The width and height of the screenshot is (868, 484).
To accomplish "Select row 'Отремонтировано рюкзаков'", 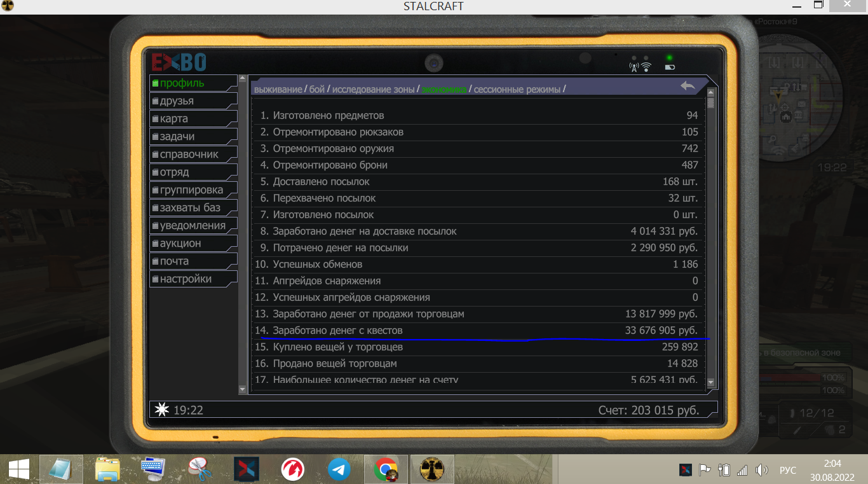I will [477, 132].
